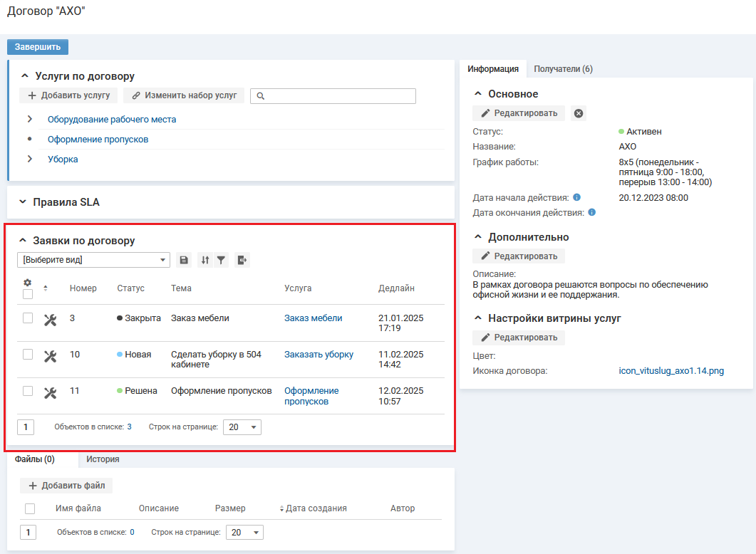Viewport: 756px width, 554px height.
Task: Expand the Правила SLA section
Action: point(22,202)
